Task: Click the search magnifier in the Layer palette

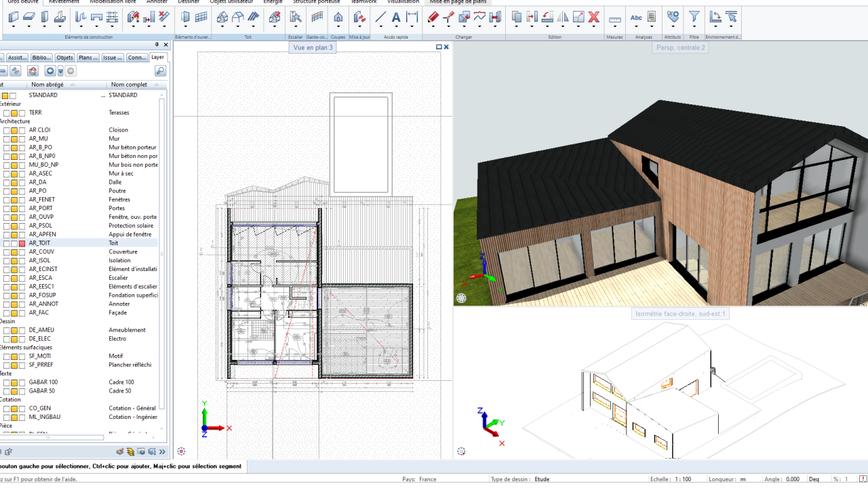Action: [x=159, y=70]
